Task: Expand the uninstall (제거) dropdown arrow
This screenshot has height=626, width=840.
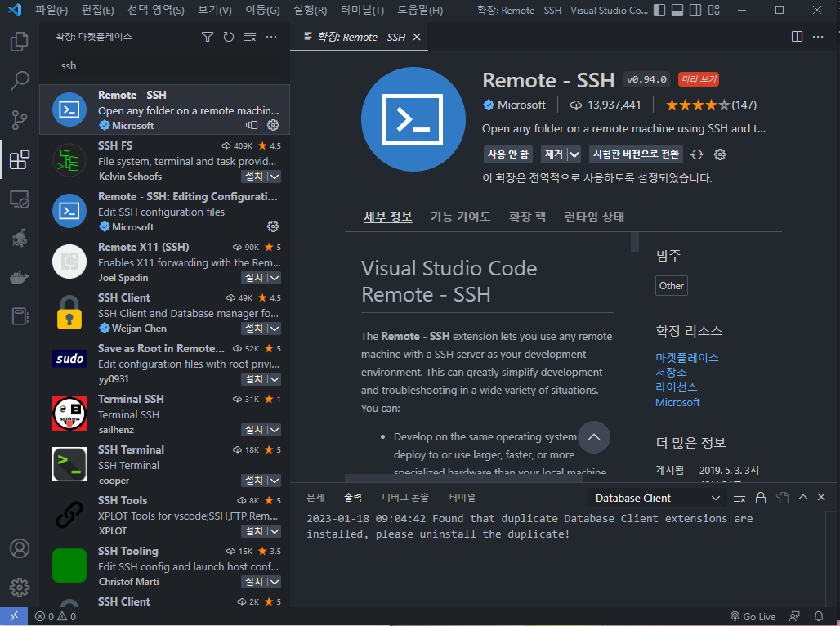Action: coord(574,154)
